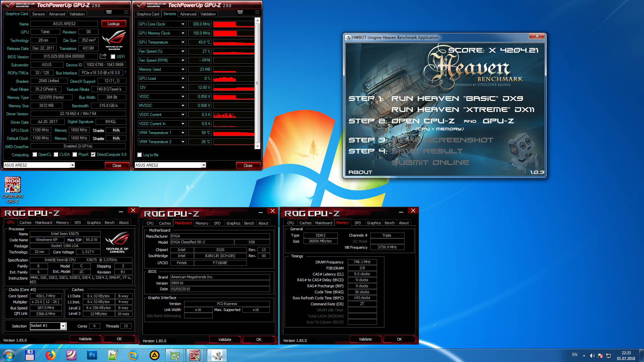This screenshot has height=362, width=644.
Task: Switch to Sensors tab in left GPU-Z window
Action: click(38, 14)
